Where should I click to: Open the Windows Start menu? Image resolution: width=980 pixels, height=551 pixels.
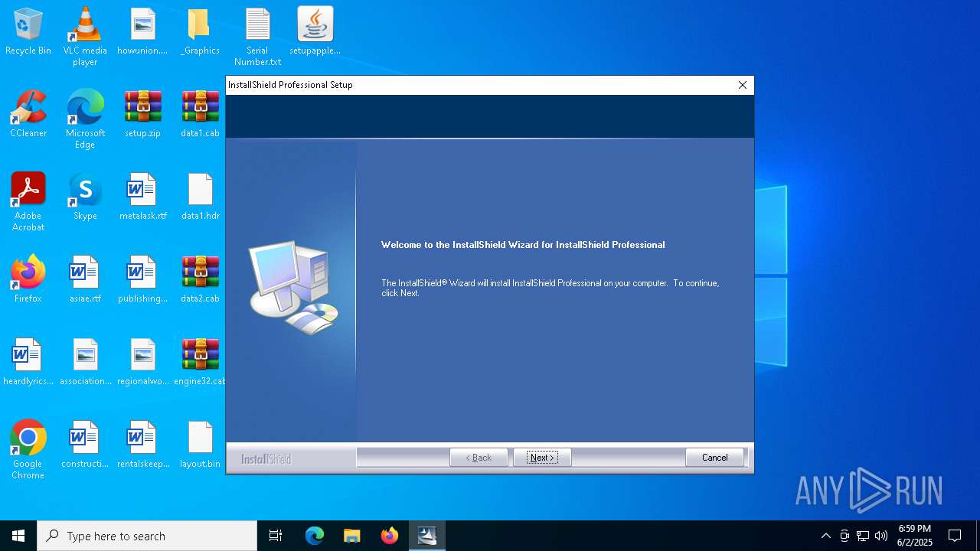[x=18, y=536]
